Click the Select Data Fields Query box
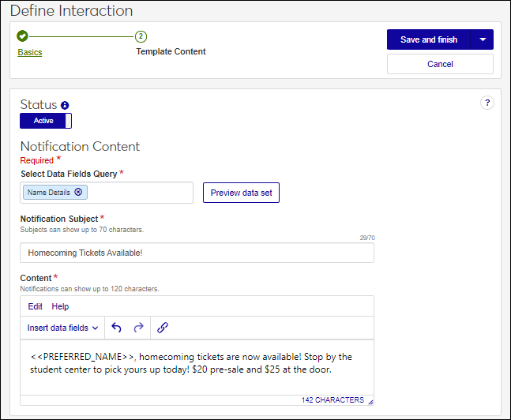511x420 pixels. tap(142, 193)
